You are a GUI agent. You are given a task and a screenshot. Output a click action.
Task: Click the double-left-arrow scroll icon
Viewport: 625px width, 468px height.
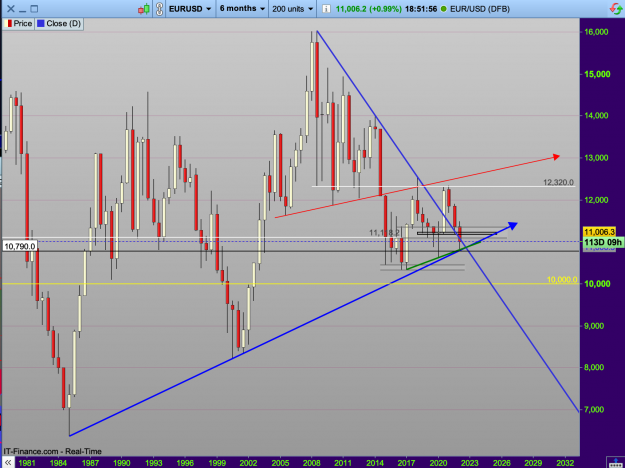7,462
